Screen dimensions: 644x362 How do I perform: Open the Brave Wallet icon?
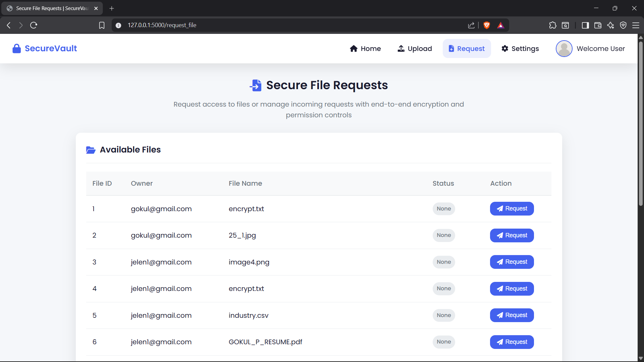coord(598,25)
